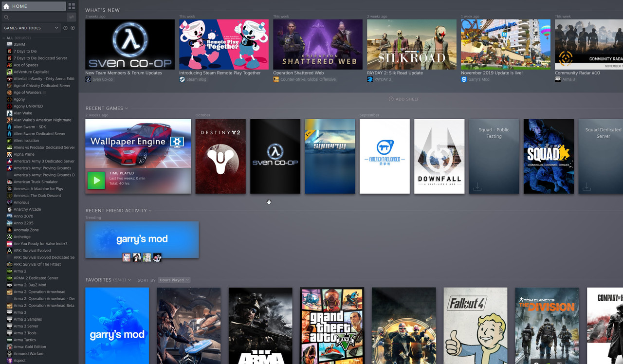Open PAYDAY 2 Silk Road news thumbnail

[412, 44]
